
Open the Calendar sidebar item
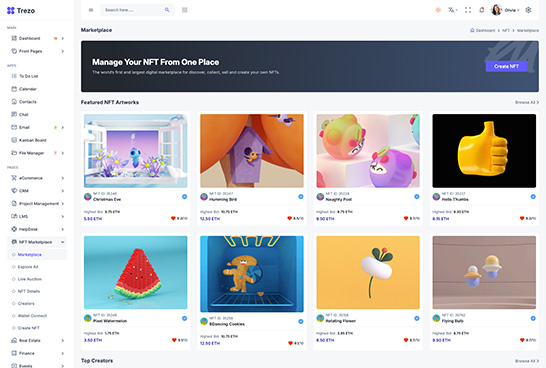coord(28,89)
